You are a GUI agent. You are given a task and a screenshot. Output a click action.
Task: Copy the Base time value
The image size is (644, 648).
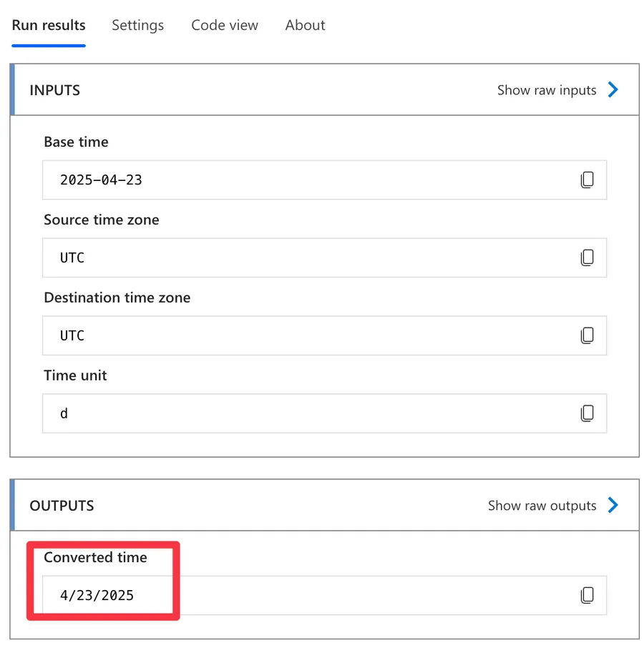(587, 180)
